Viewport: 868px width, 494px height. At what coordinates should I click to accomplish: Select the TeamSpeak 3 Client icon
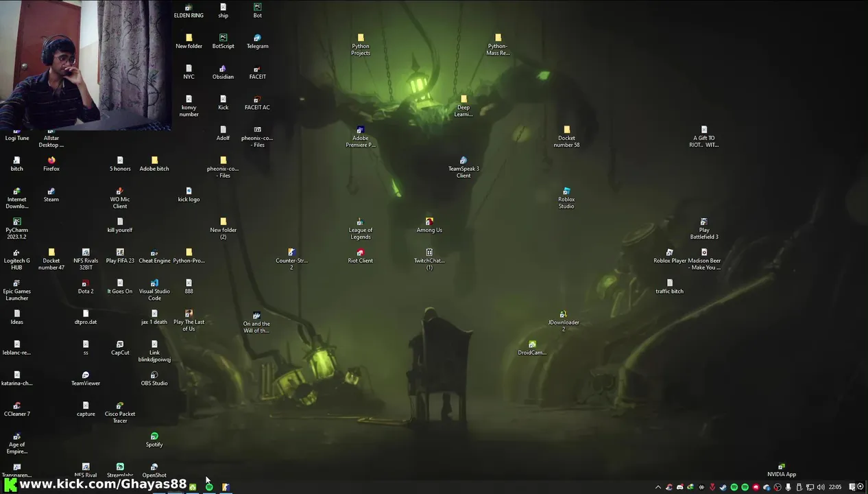(x=463, y=167)
